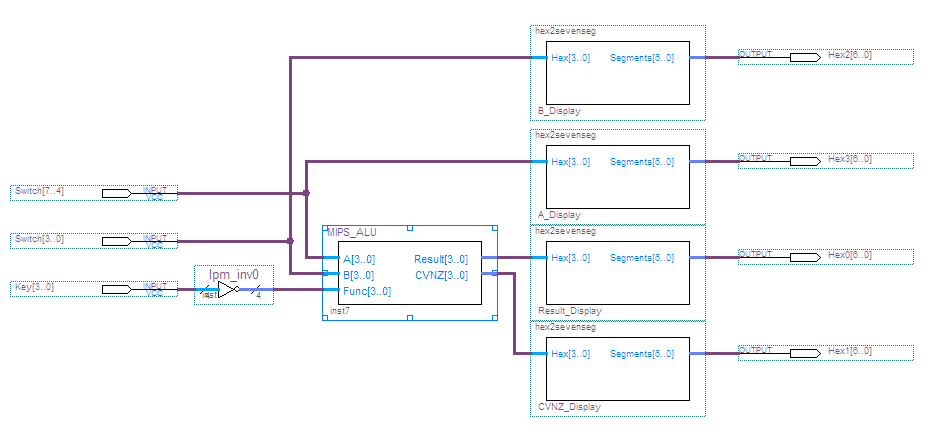Click the Hex3[6..0] output pin
The height and width of the screenshot is (434, 929).
pyautogui.click(x=805, y=161)
